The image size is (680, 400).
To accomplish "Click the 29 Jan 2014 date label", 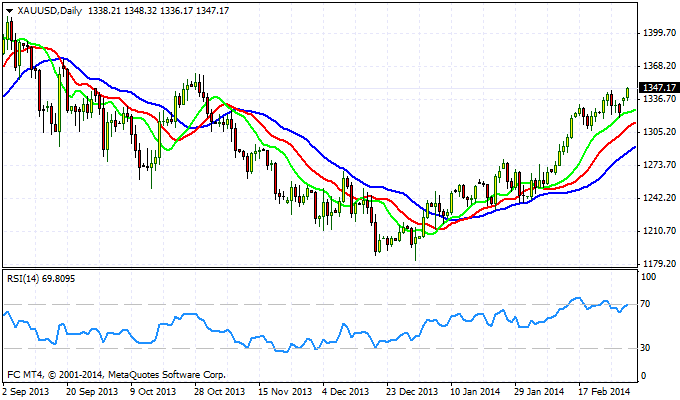I will click(x=539, y=391).
